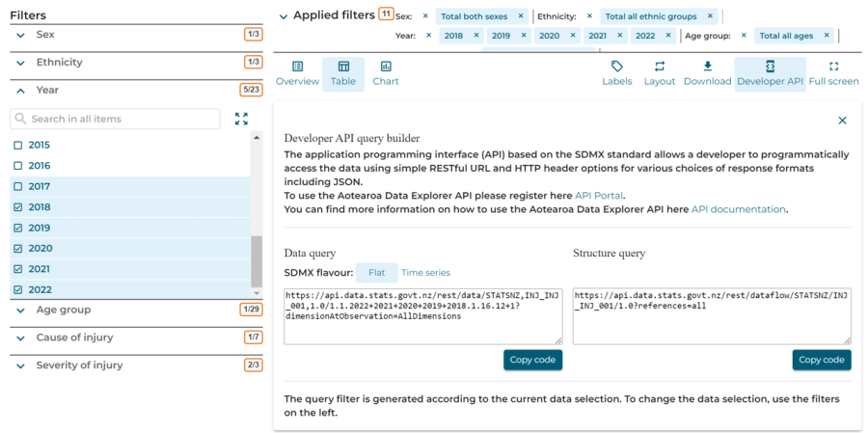Viewport: 868px width, 433px height.
Task: Click the Sex 1/3 count badge
Action: coord(254,35)
